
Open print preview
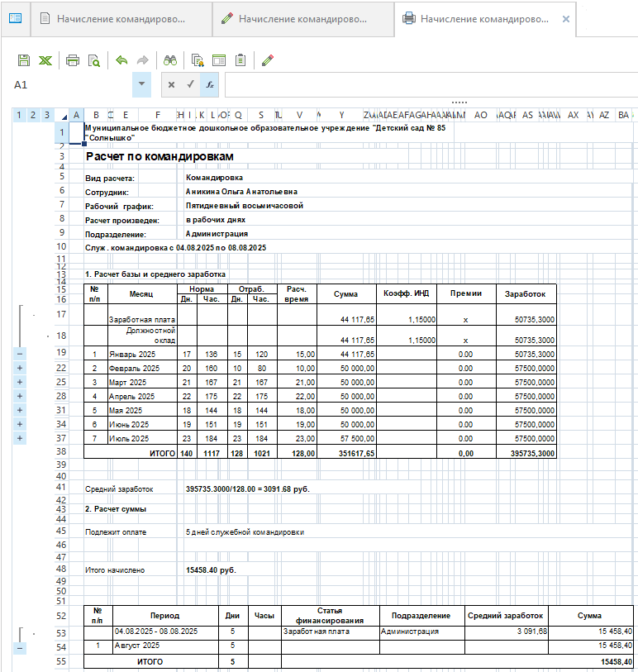coord(94,60)
